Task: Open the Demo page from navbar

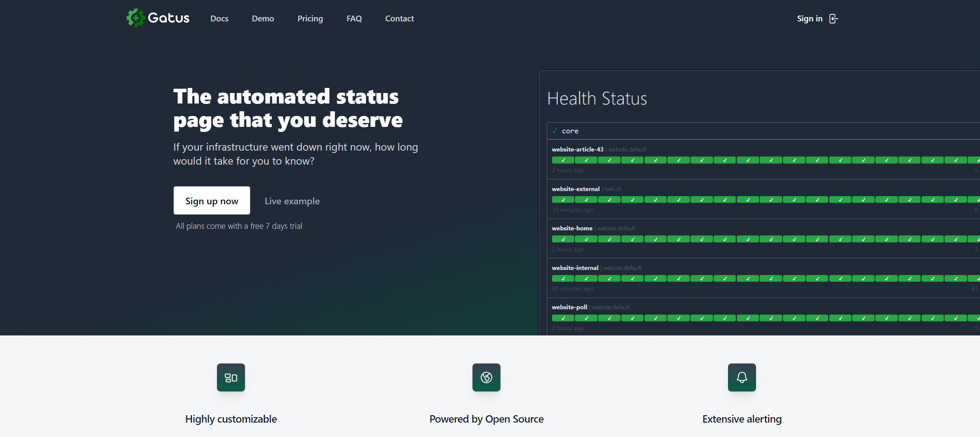Action: tap(263, 19)
